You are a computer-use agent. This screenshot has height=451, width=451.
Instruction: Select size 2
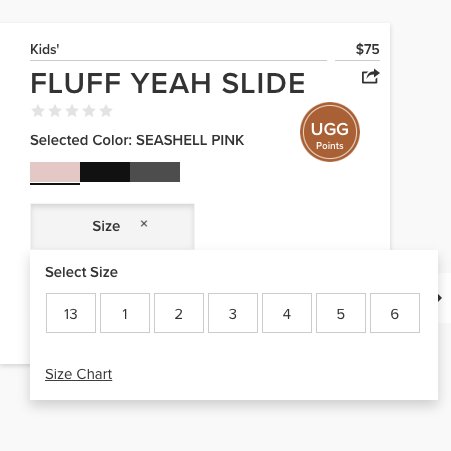pyautogui.click(x=179, y=313)
